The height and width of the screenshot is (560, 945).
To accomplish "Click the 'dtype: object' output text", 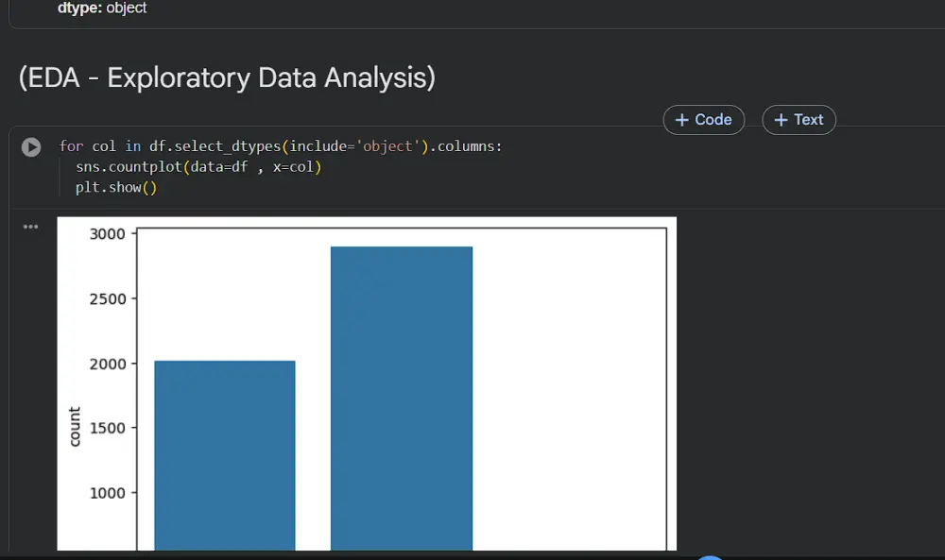I will pyautogui.click(x=102, y=8).
